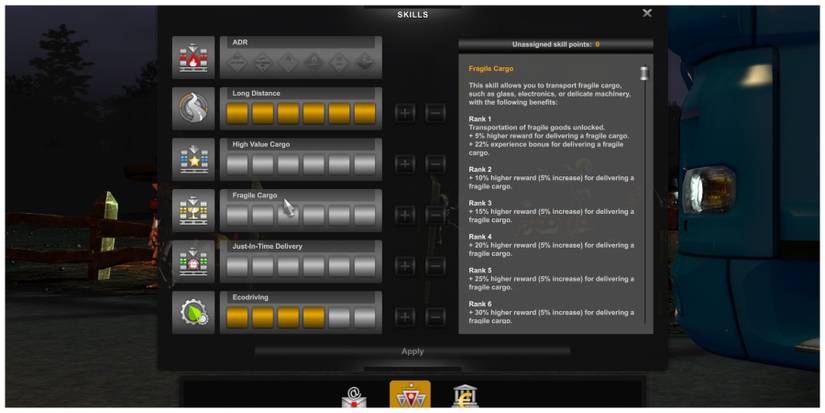Viewport: 825px width, 413px height.
Task: Remove a point from Fragile Cargo skill
Action: [x=435, y=215]
